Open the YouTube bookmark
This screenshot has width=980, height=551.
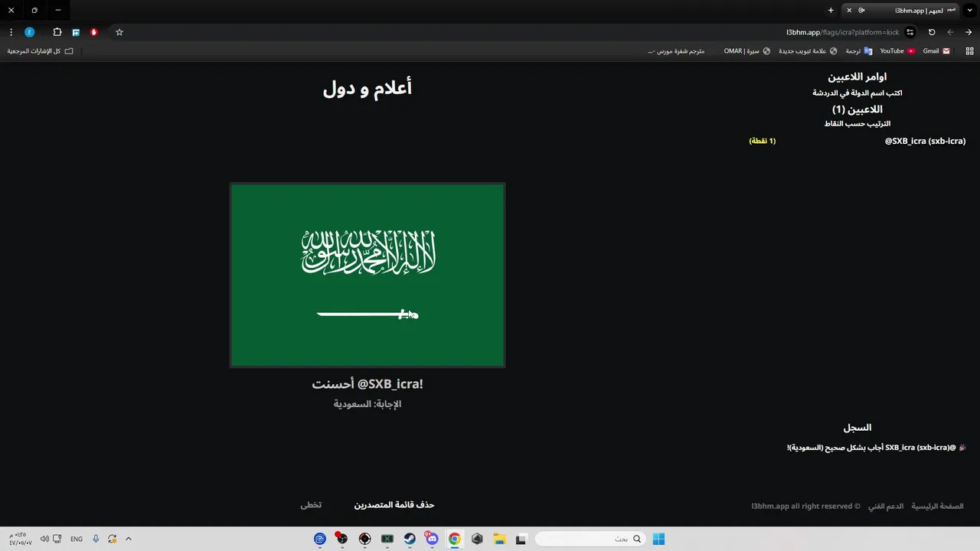click(897, 51)
